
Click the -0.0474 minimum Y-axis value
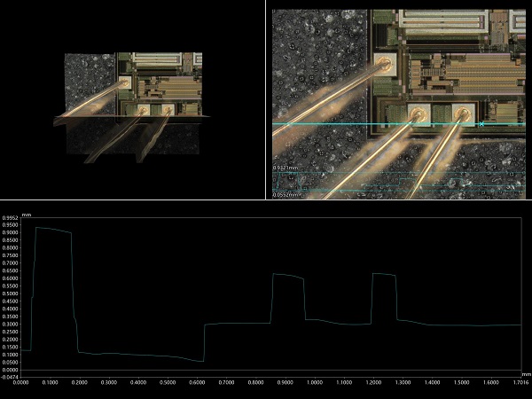pyautogui.click(x=11, y=377)
